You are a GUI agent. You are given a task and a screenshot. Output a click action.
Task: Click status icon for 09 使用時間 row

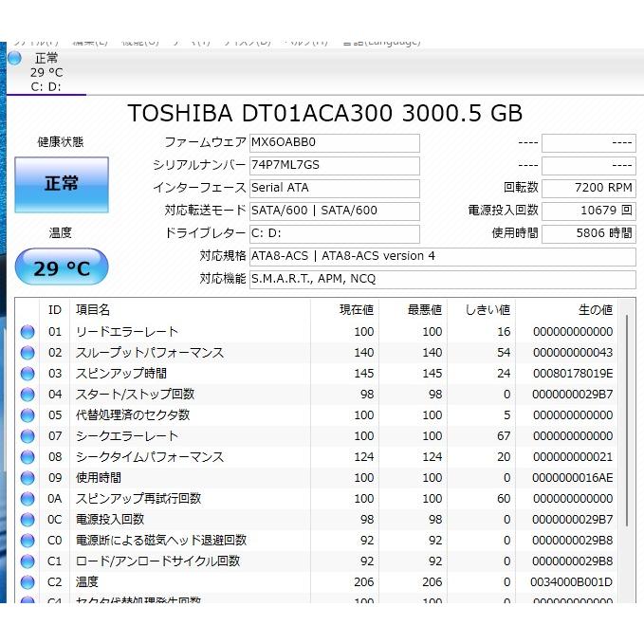28,478
